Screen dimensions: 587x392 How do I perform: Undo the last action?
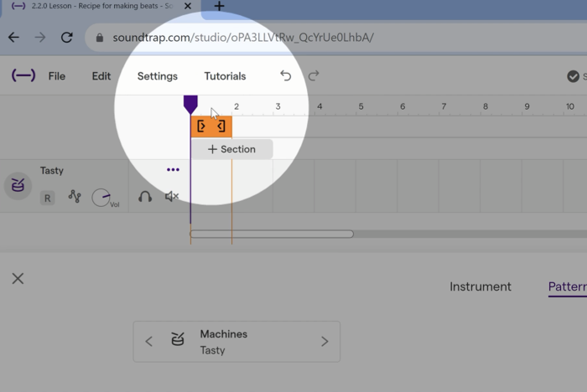pos(286,76)
